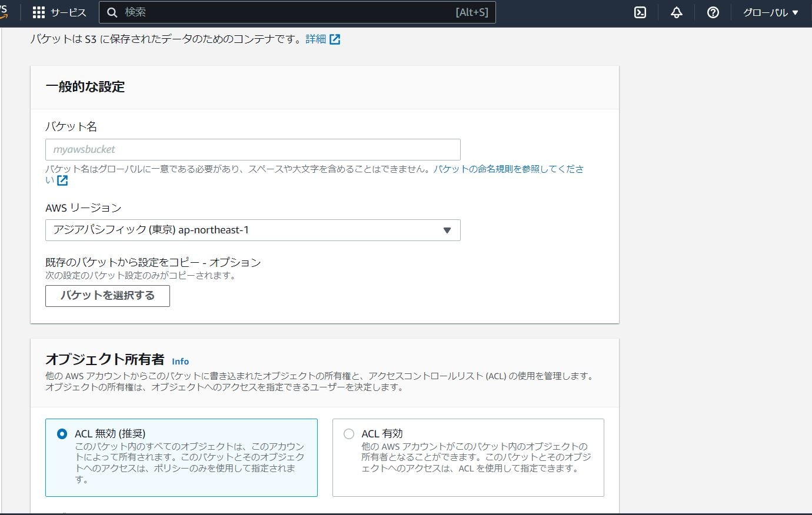This screenshot has width=812, height=515.
Task: Open the notifications bell icon
Action: click(x=677, y=12)
